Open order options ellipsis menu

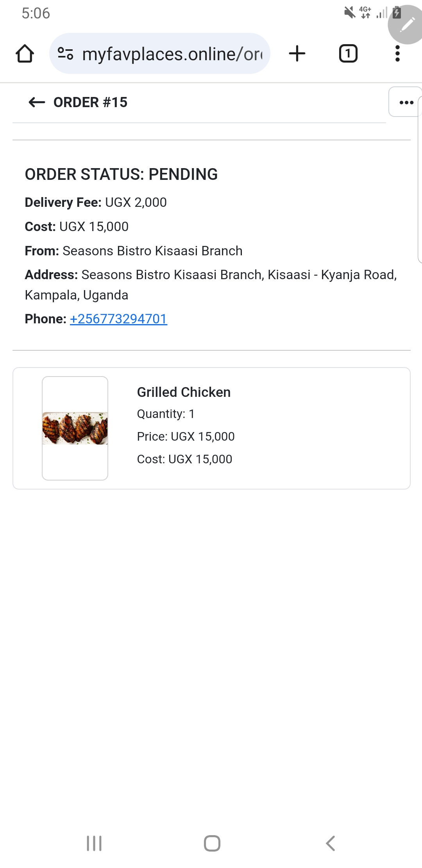(406, 102)
